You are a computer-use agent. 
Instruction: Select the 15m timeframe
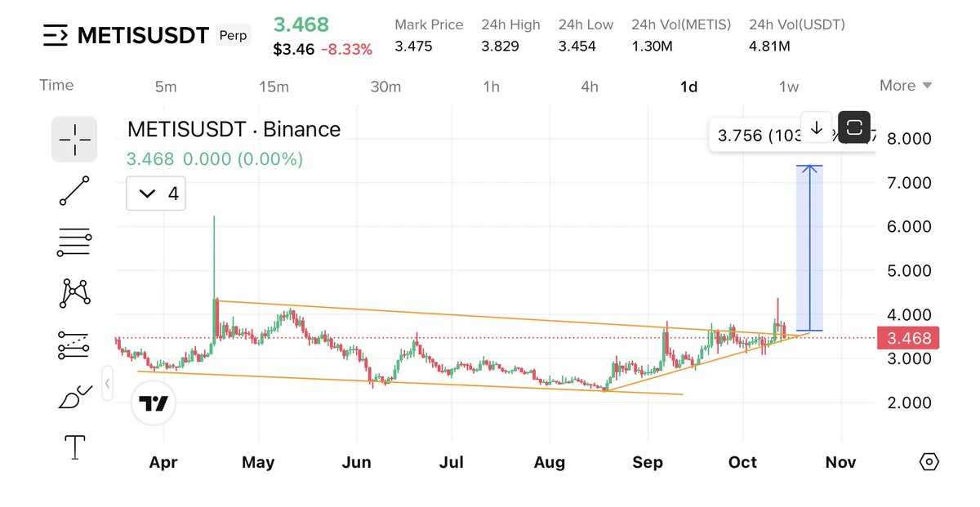[x=274, y=87]
